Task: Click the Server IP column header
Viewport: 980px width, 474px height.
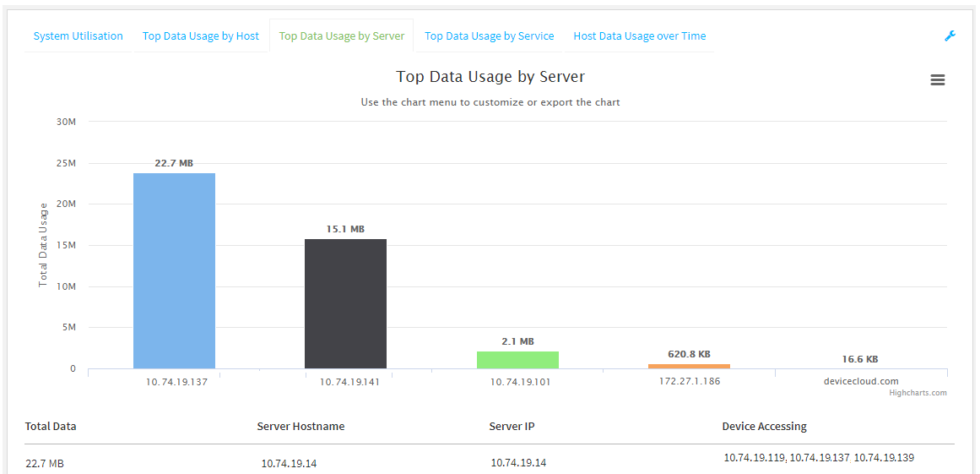Action: [x=512, y=427]
